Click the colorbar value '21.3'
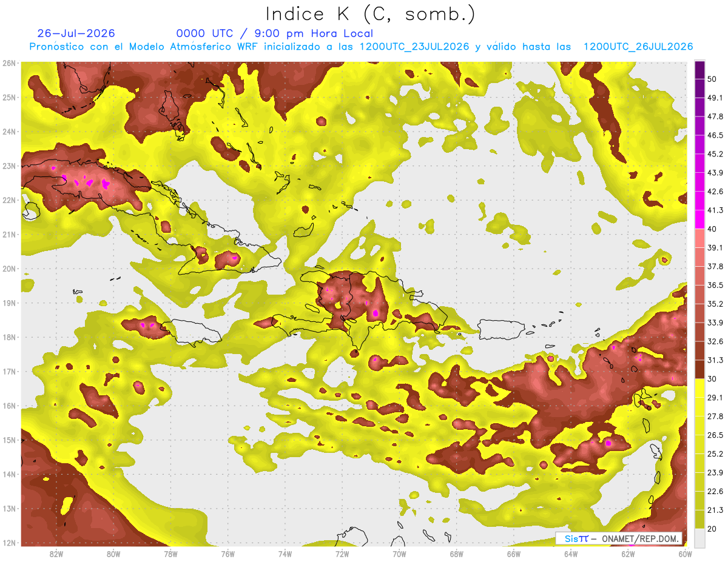Image resolution: width=728 pixels, height=562 pixels. click(715, 510)
